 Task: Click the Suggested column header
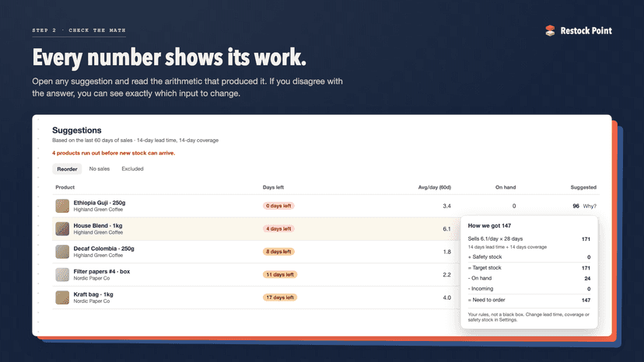pyautogui.click(x=583, y=187)
